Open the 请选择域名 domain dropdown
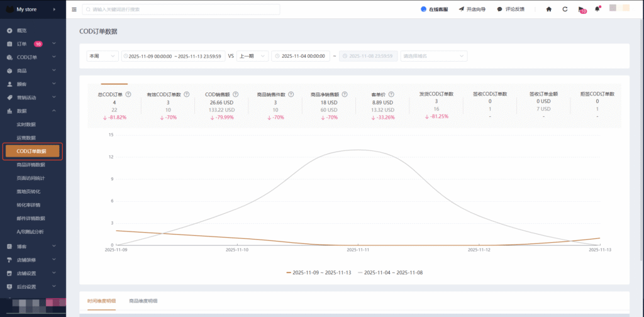The image size is (644, 317). 433,56
